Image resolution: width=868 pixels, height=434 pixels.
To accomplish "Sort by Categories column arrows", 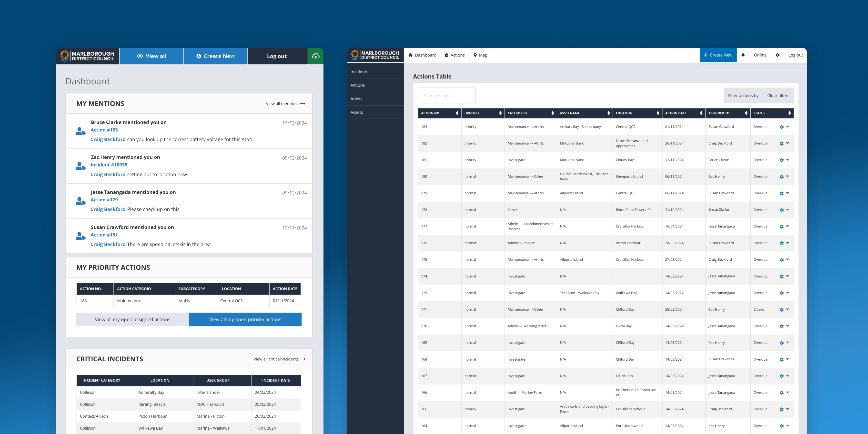I will click(552, 113).
